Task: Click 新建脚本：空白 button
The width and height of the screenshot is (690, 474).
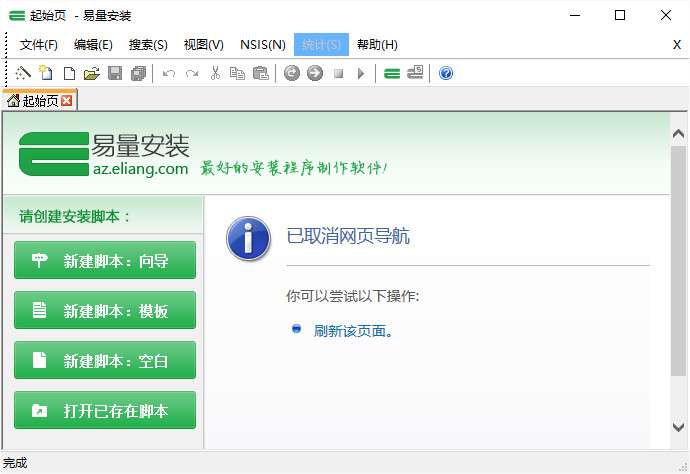Action: [105, 360]
